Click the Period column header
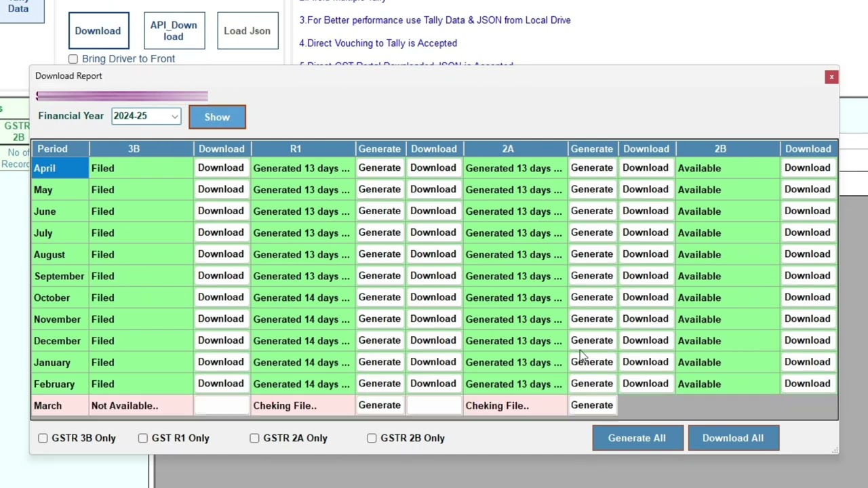 click(60, 148)
